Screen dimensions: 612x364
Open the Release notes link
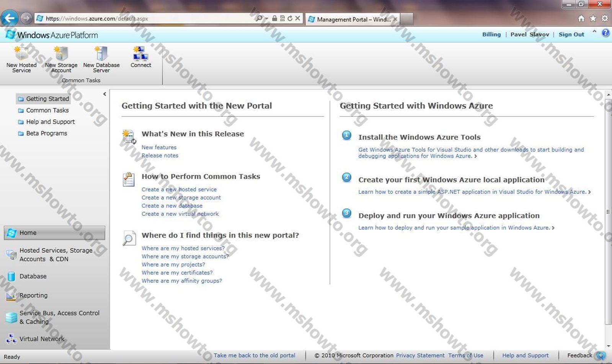tap(160, 155)
